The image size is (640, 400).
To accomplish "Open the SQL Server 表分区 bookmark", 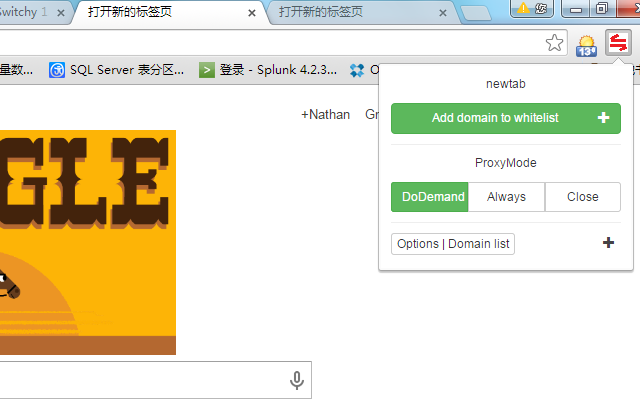I will click(x=117, y=70).
